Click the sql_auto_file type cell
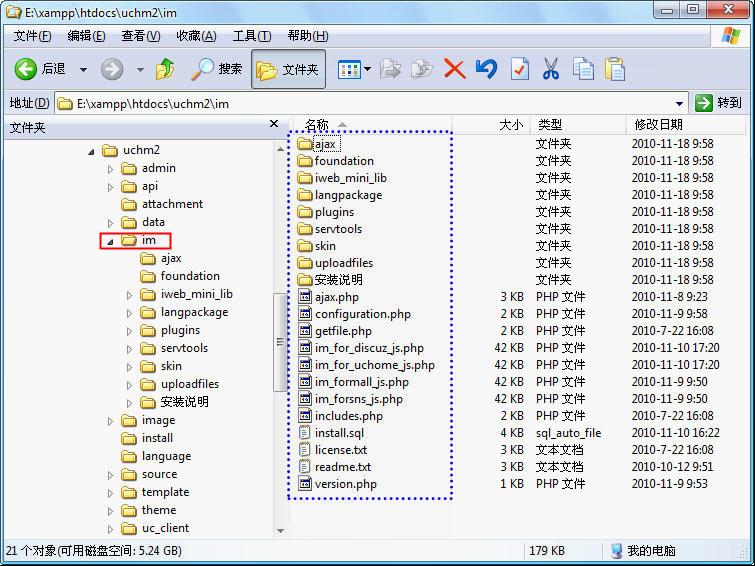755x566 pixels. point(568,433)
